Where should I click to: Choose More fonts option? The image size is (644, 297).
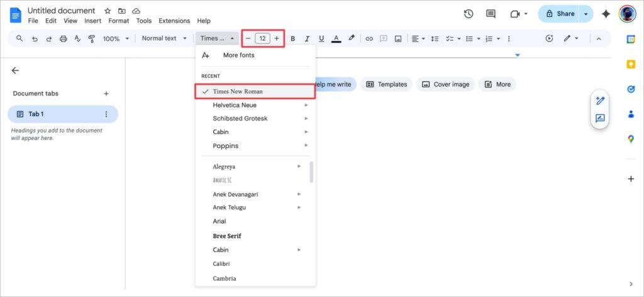tap(255, 55)
